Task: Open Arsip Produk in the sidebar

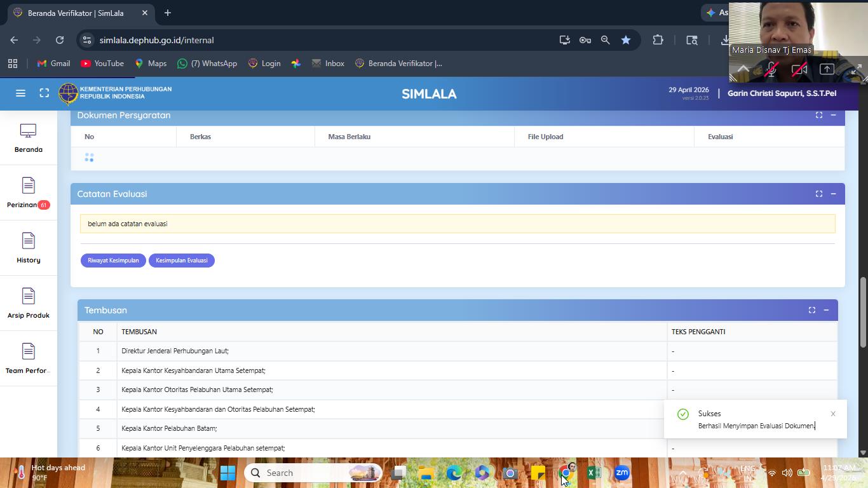Action: (28, 304)
